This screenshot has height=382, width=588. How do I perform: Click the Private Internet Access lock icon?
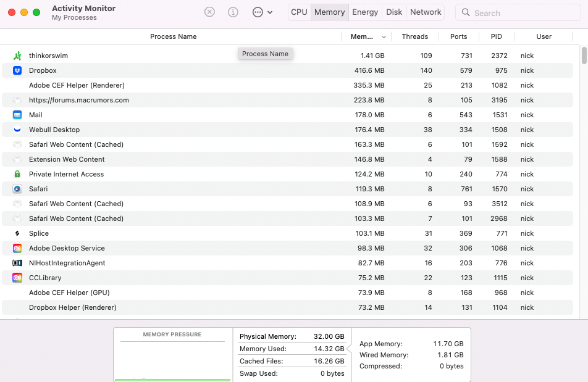pos(17,174)
